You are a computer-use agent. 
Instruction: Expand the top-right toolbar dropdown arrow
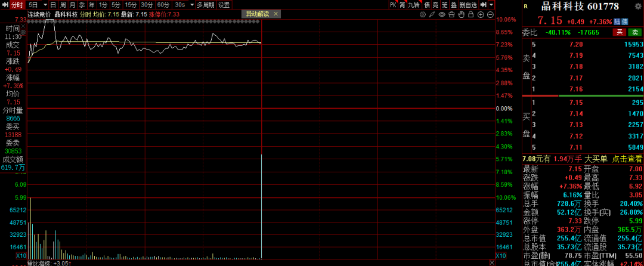tap(491, 5)
